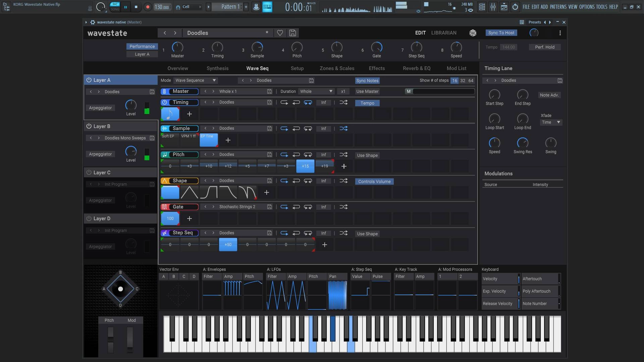Click the Mod wheel slider
The width and height of the screenshot is (644, 362).
pos(130,340)
